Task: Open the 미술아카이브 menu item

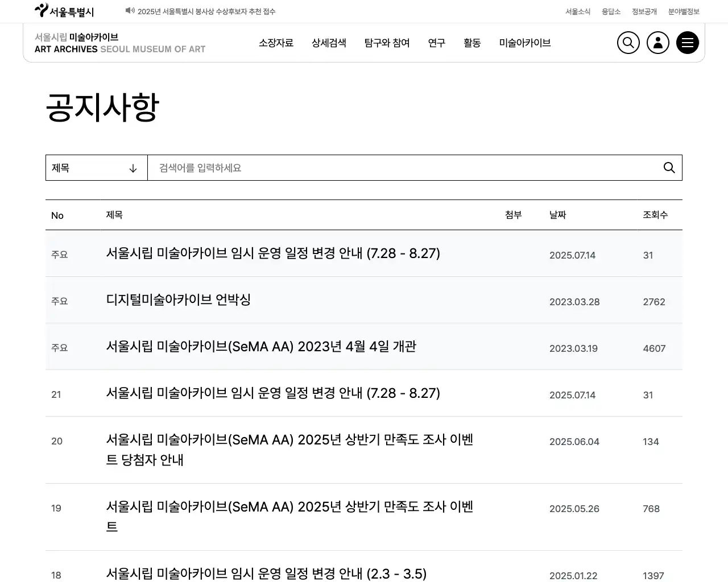Action: [525, 43]
